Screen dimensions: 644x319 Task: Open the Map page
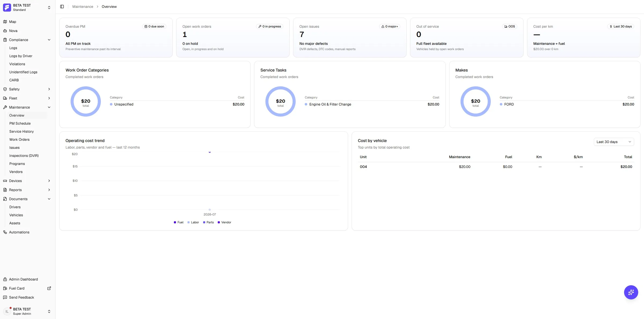13,22
